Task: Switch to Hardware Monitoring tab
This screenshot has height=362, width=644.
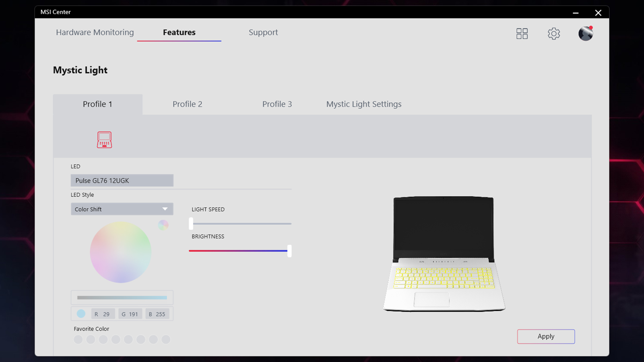Action: point(95,32)
